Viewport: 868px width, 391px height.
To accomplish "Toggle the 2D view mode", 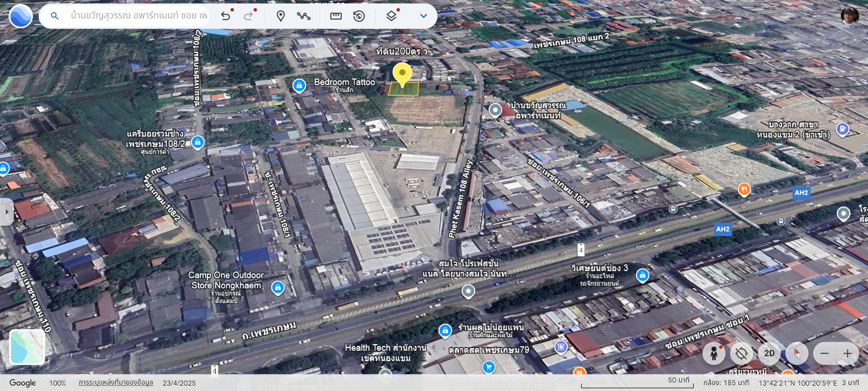I will point(769,353).
